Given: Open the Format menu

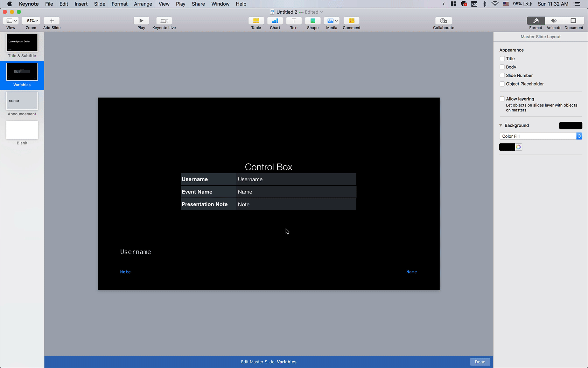Looking at the screenshot, I should point(119,4).
